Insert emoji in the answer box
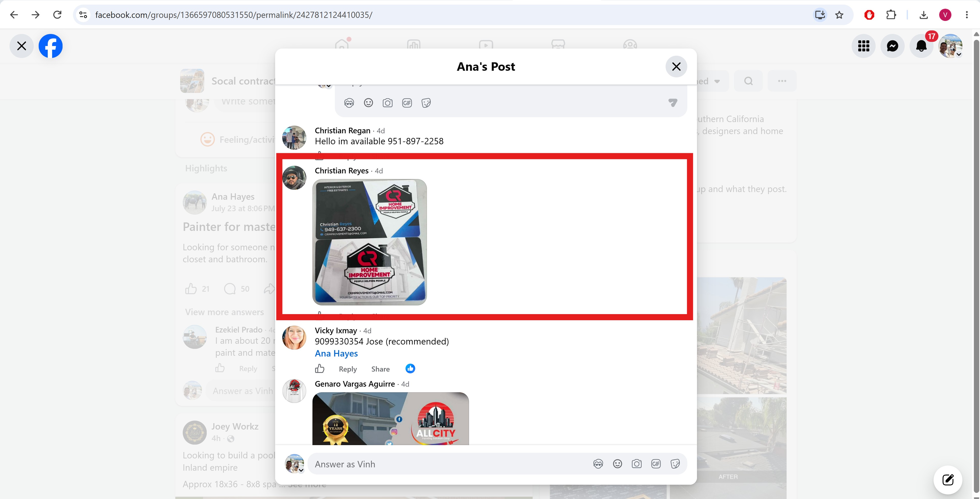Screen dimensions: 980x499 tap(617, 464)
